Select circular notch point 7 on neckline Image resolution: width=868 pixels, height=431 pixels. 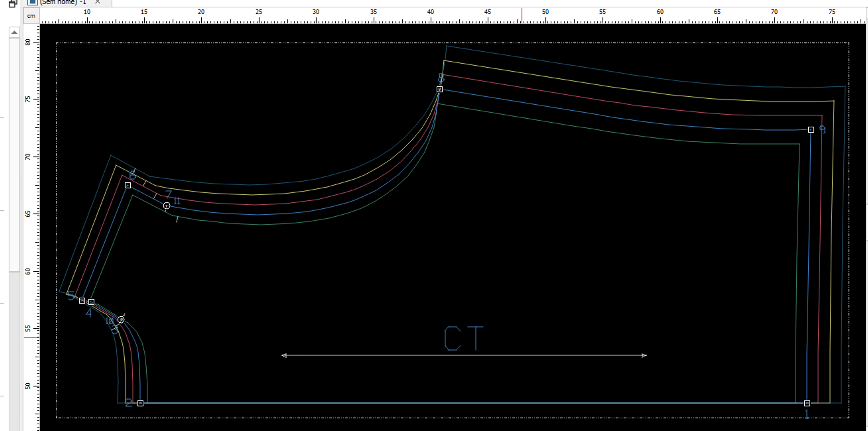coord(167,206)
